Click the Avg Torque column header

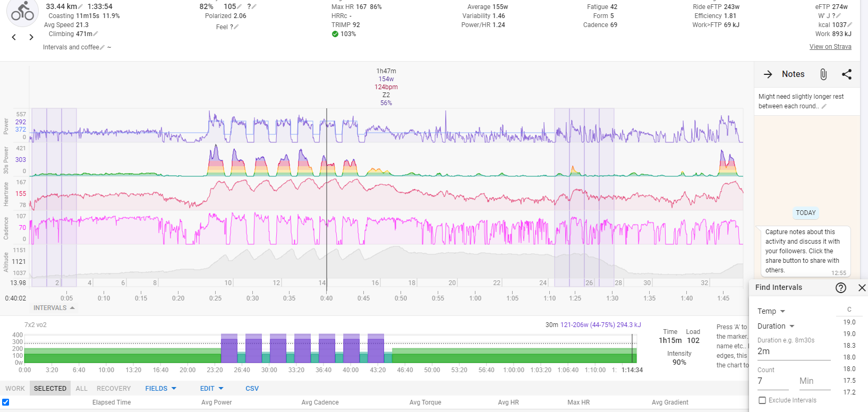426,402
